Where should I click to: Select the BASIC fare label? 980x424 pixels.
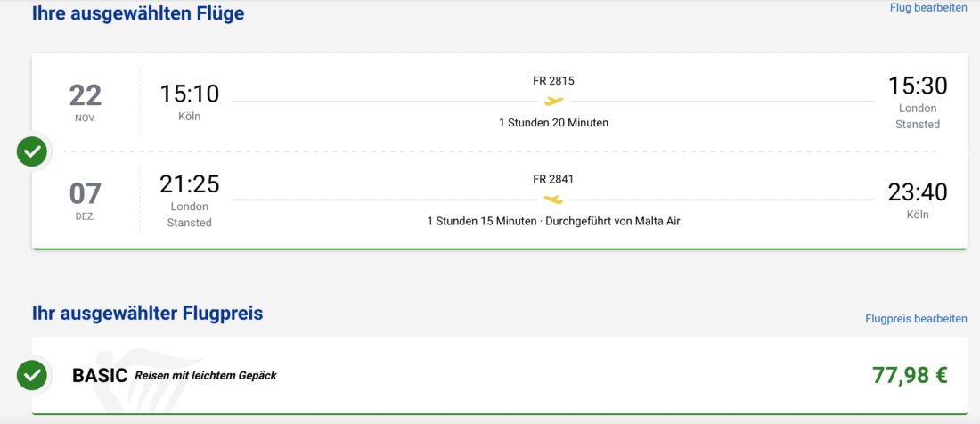pyautogui.click(x=100, y=376)
